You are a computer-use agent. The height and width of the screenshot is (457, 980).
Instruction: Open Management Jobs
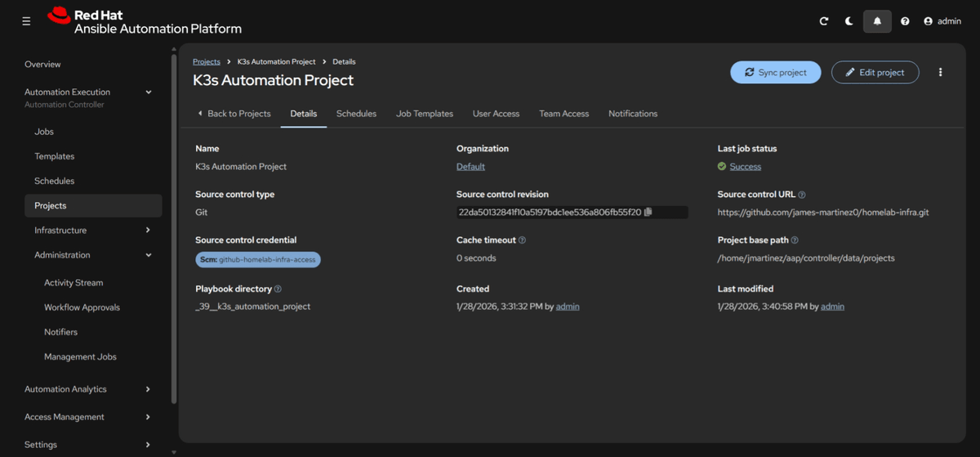tap(80, 356)
